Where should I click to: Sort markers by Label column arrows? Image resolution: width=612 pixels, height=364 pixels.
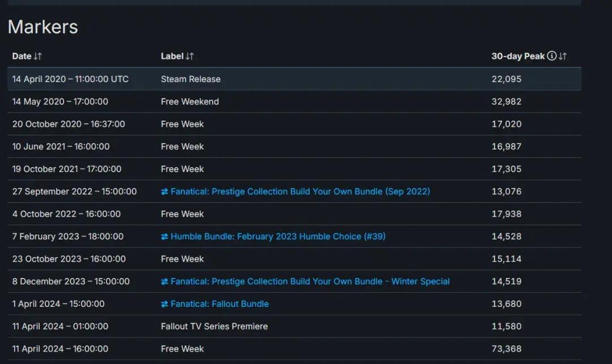point(190,56)
